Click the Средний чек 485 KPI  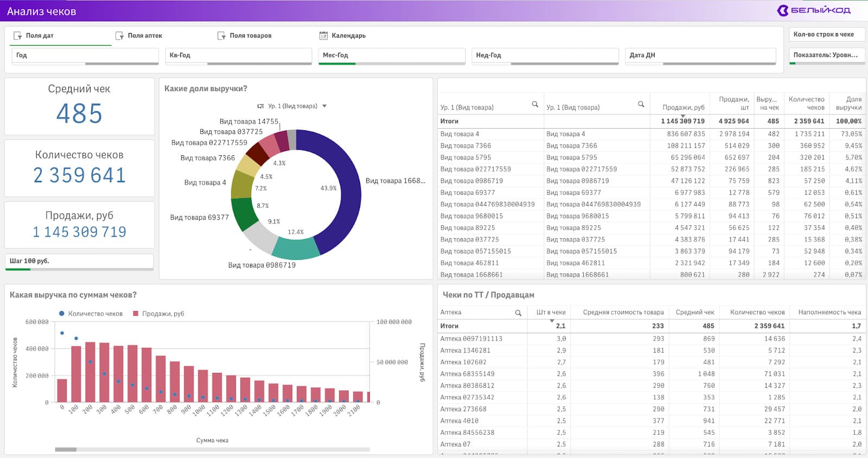[79, 106]
